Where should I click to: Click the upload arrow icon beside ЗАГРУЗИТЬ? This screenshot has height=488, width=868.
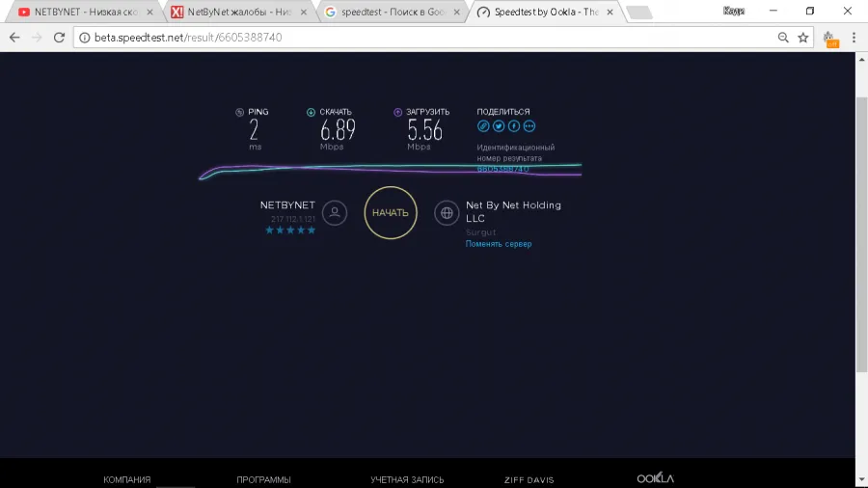click(x=397, y=112)
